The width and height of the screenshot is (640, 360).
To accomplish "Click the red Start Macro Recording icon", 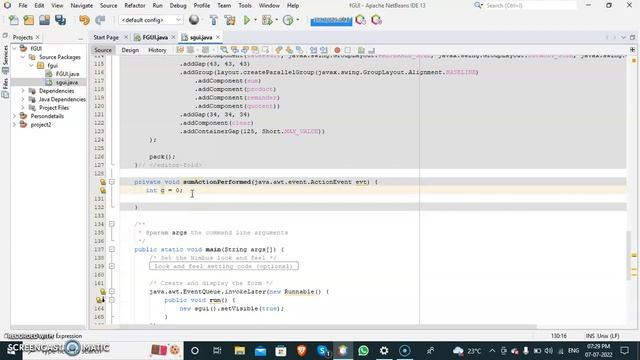I will click(337, 50).
